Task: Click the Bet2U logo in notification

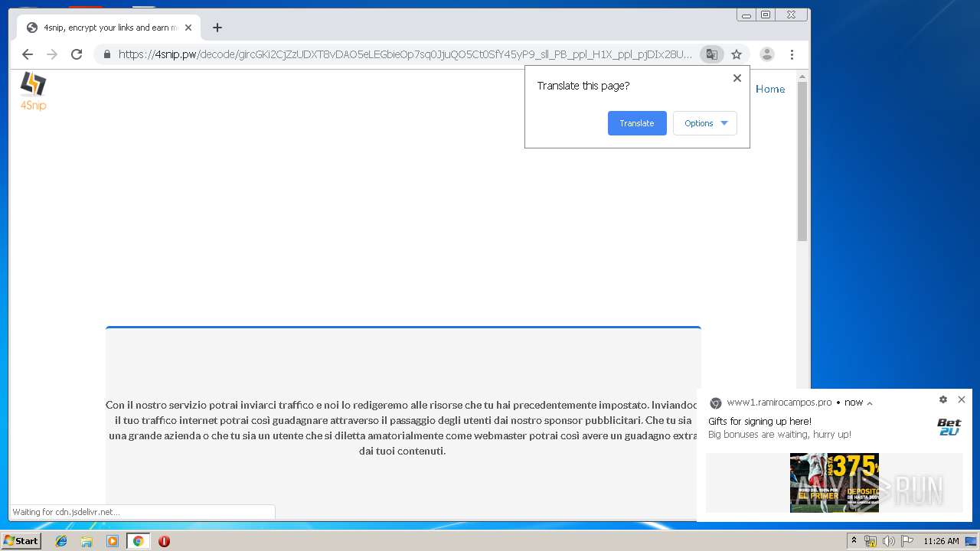Action: pyautogui.click(x=949, y=427)
